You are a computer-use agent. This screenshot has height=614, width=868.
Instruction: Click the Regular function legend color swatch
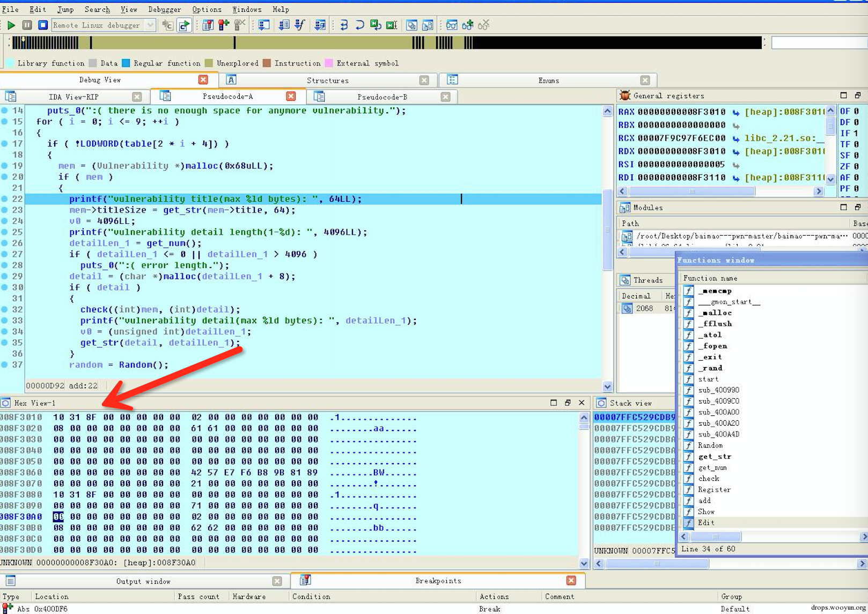(x=126, y=63)
